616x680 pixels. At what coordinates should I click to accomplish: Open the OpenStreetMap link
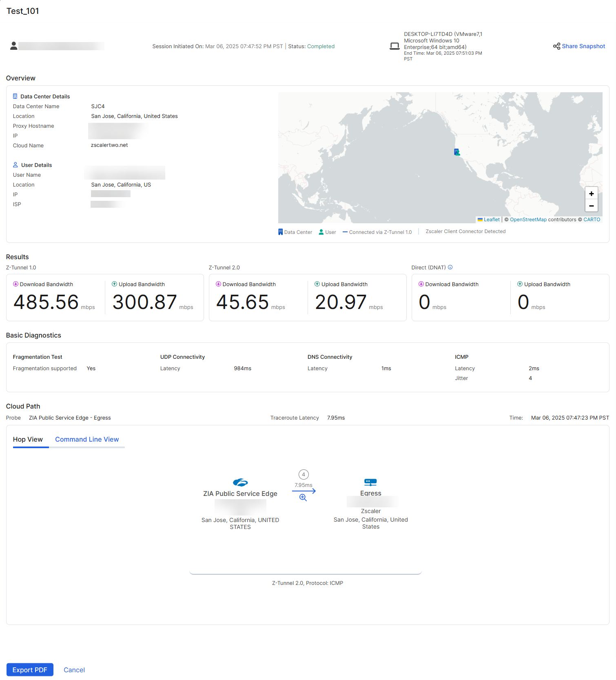(x=528, y=220)
